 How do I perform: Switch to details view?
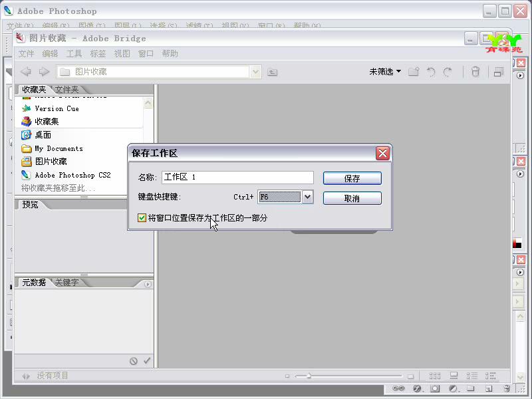pos(471,376)
